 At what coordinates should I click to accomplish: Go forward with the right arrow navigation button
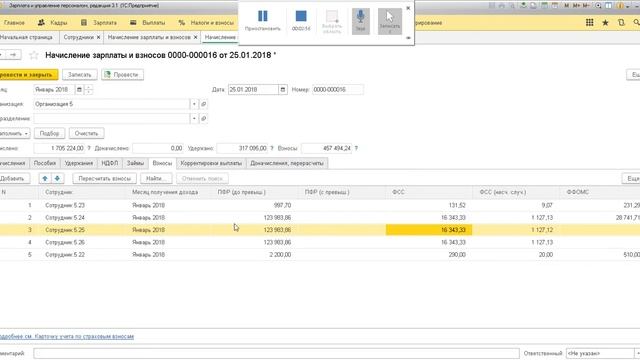[x=13, y=55]
